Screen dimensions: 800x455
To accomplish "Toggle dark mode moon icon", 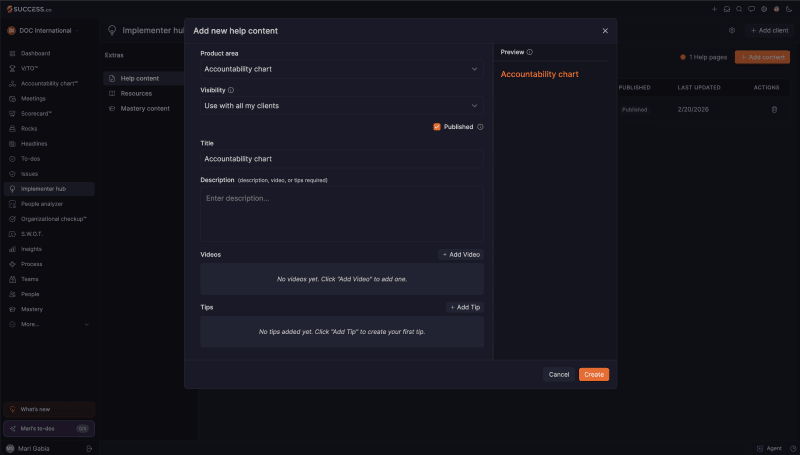I will pyautogui.click(x=789, y=9).
